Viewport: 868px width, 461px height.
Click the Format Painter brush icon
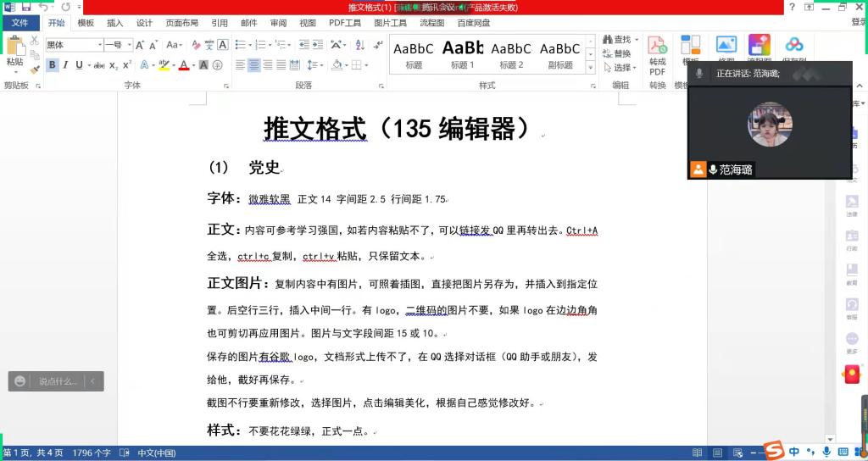(x=35, y=69)
